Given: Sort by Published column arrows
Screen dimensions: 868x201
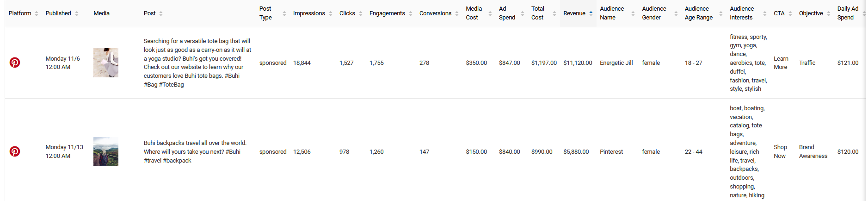Looking at the screenshot, I should (77, 13).
